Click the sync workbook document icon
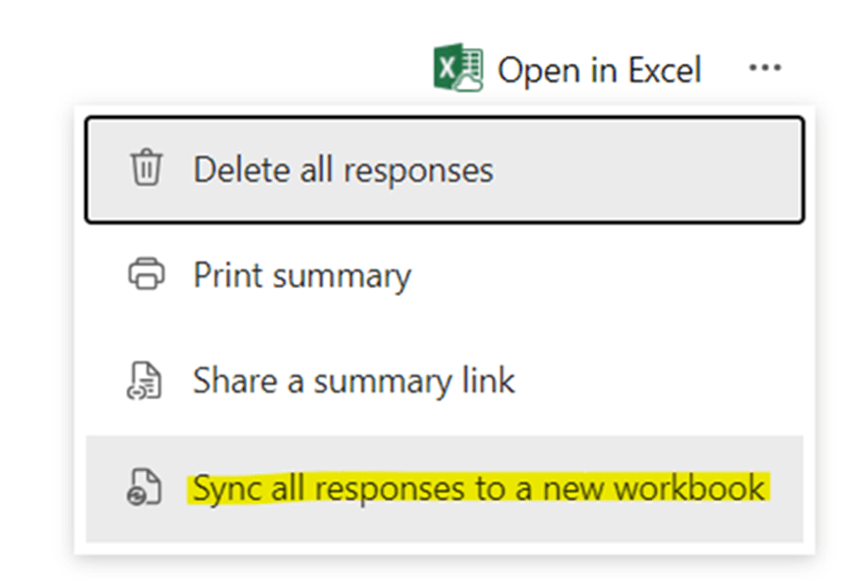Viewport: 864px width, 580px height. [x=144, y=487]
